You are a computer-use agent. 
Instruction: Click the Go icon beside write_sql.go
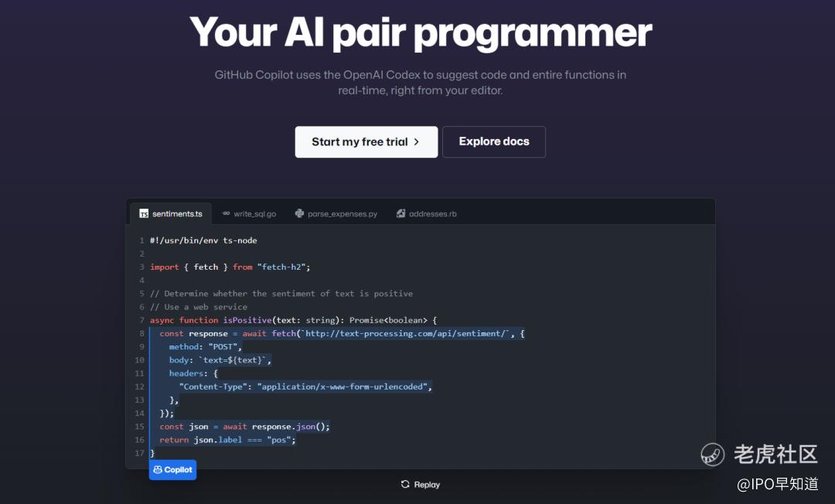click(227, 213)
